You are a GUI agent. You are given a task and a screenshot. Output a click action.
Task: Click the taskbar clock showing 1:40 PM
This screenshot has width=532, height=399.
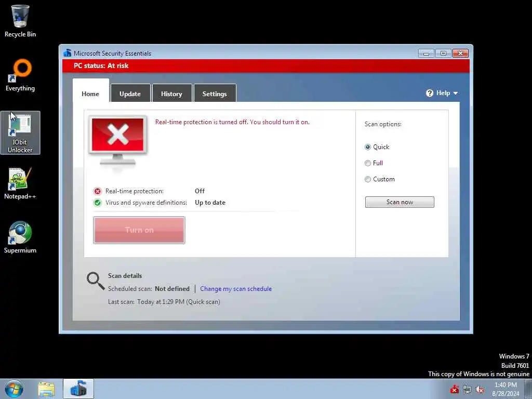506,389
